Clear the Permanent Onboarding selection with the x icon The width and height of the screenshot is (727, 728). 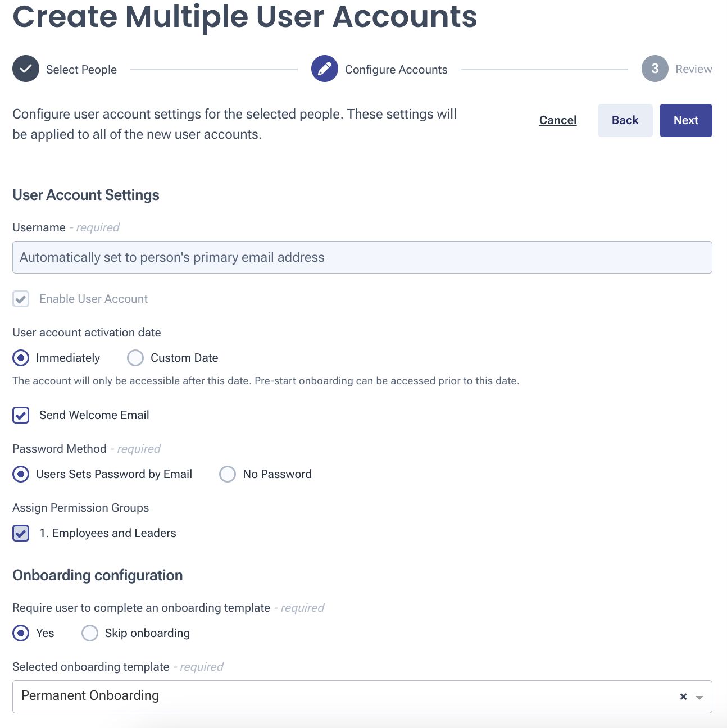[683, 697]
